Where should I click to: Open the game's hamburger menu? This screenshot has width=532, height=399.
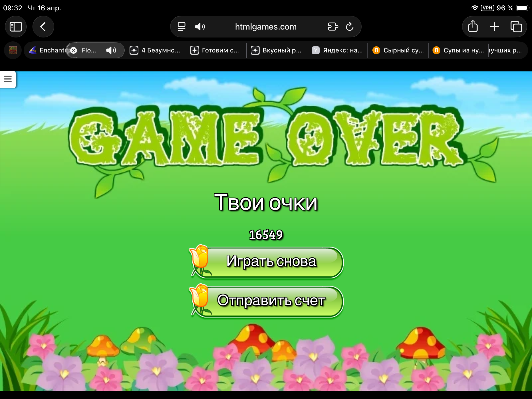pyautogui.click(x=8, y=79)
